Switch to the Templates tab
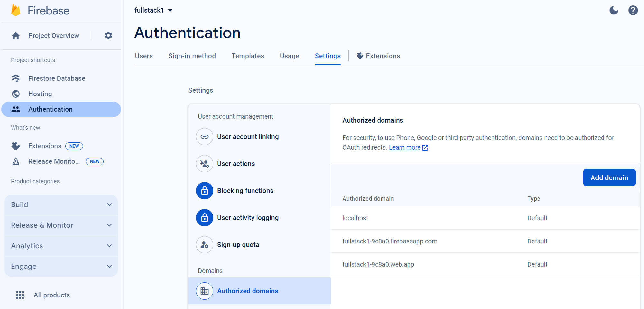 (x=248, y=56)
